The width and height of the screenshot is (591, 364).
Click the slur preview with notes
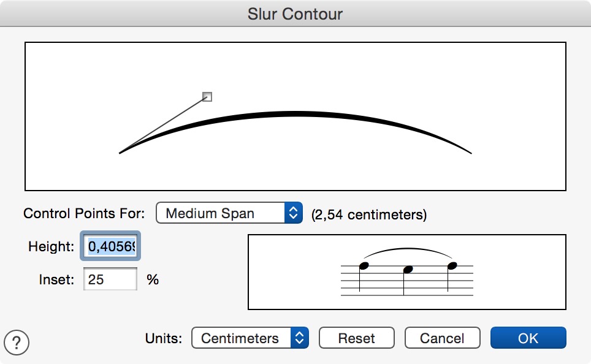click(x=406, y=271)
